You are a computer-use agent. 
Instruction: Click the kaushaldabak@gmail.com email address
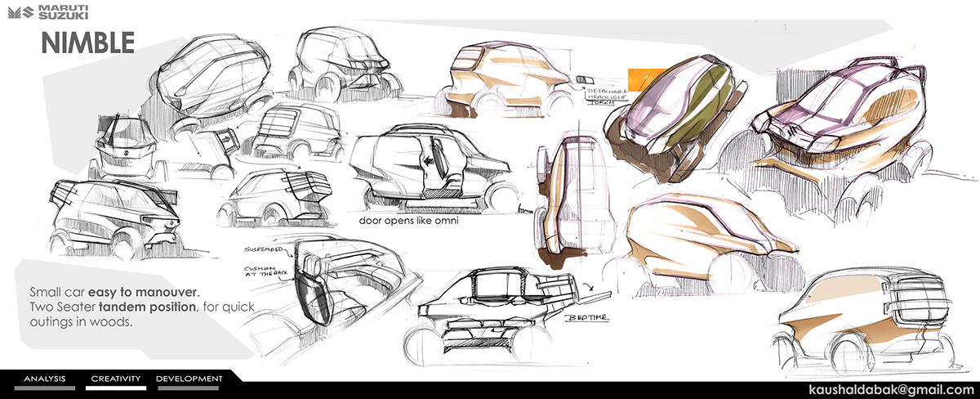890,389
